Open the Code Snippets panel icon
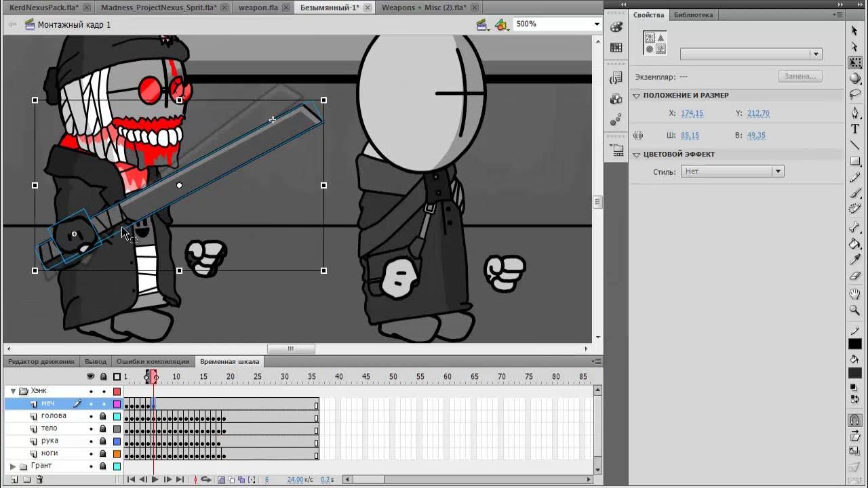Screen dimensions: 868x488 tap(616, 79)
